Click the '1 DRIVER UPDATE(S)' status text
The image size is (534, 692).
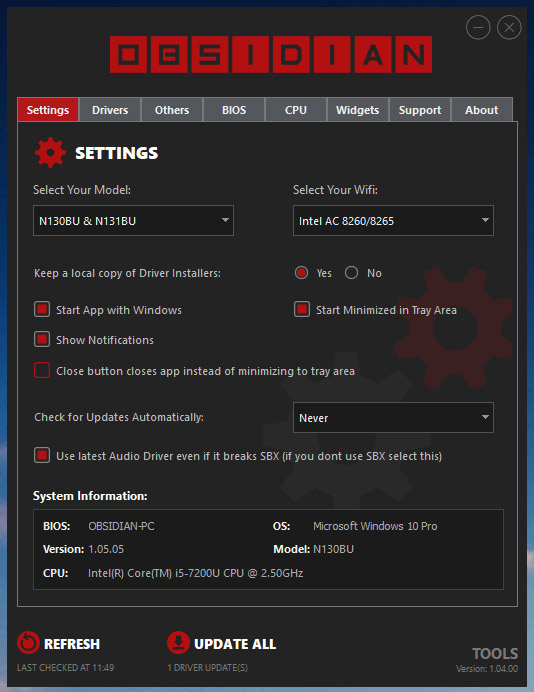207,668
